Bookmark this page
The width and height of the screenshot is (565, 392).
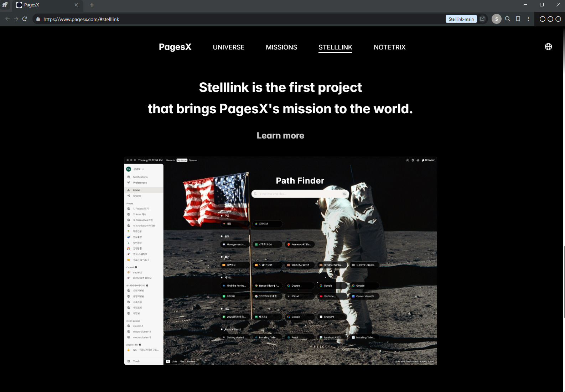(x=518, y=19)
